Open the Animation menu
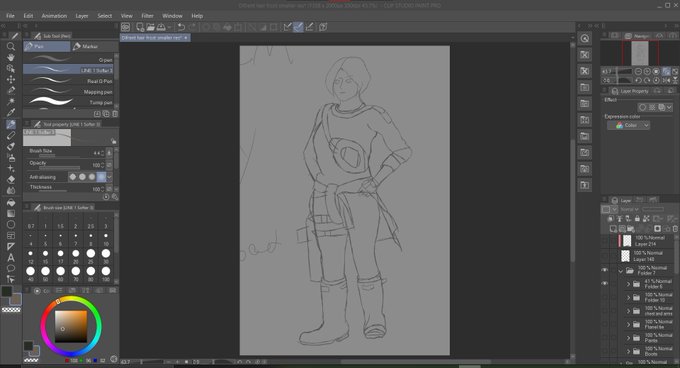Screen dimensions: 680x368 (54, 16)
